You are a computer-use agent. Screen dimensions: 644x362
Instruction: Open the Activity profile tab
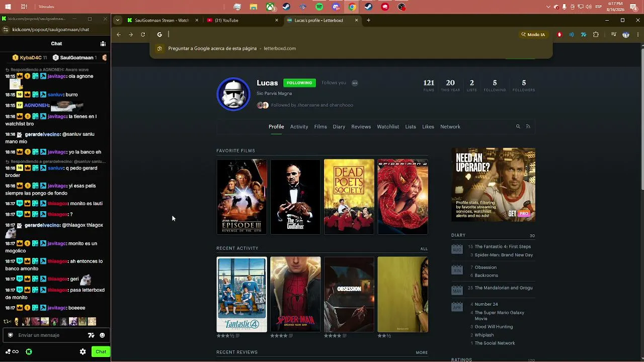coord(299,127)
